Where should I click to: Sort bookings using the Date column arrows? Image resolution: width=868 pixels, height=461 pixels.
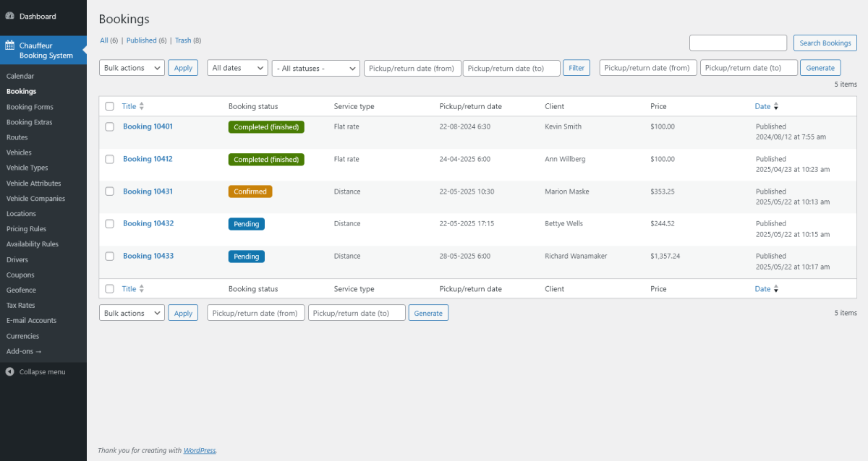(x=775, y=106)
